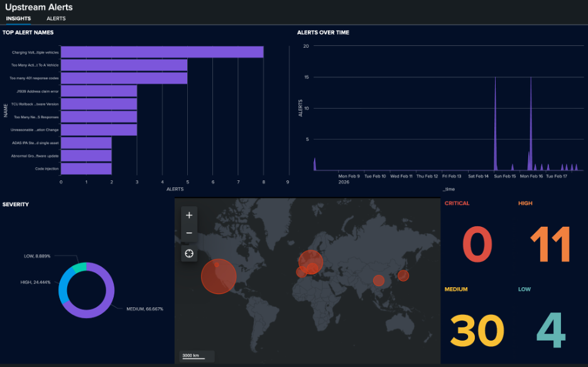
Task: Open the Insights tab
Action: (18, 19)
